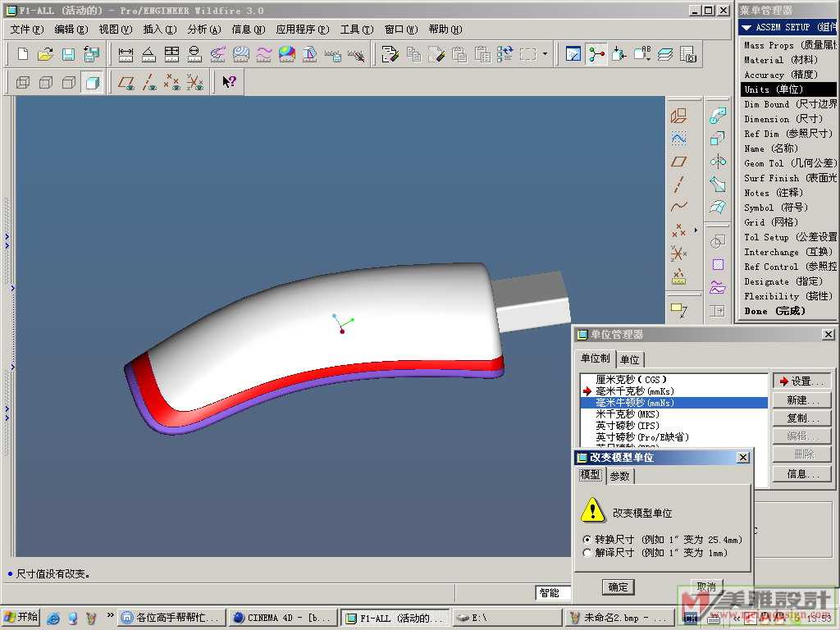840x630 pixels.
Task: Select 厘米克秒 (CGS) in the unit list
Action: tap(631, 380)
